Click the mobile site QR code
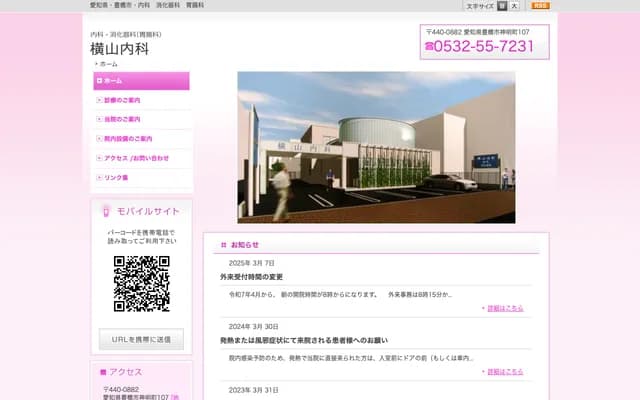640x400 pixels. click(142, 284)
